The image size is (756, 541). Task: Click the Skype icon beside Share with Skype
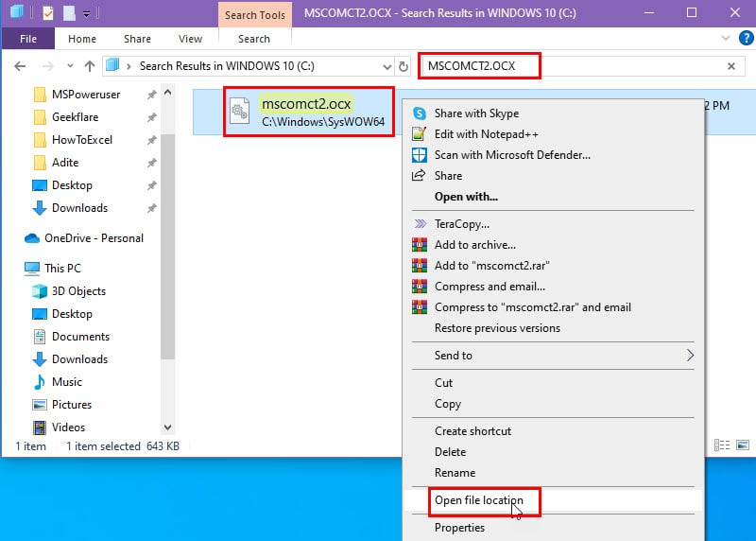pos(420,113)
